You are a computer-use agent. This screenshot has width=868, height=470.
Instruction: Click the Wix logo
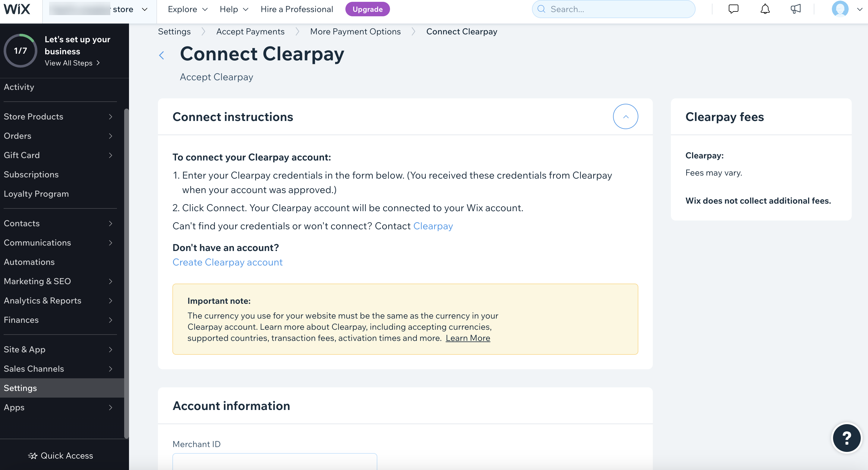[x=17, y=9]
